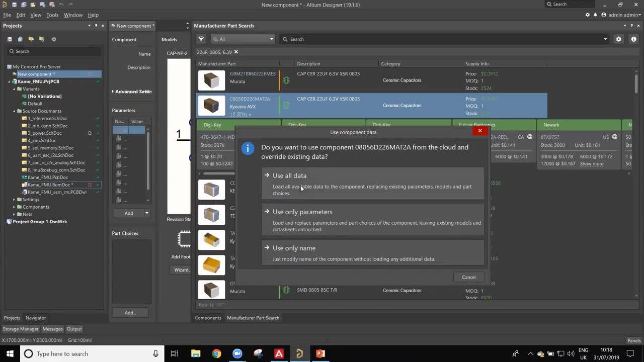Open the Tools menu
This screenshot has width=644, height=362.
click(x=52, y=15)
